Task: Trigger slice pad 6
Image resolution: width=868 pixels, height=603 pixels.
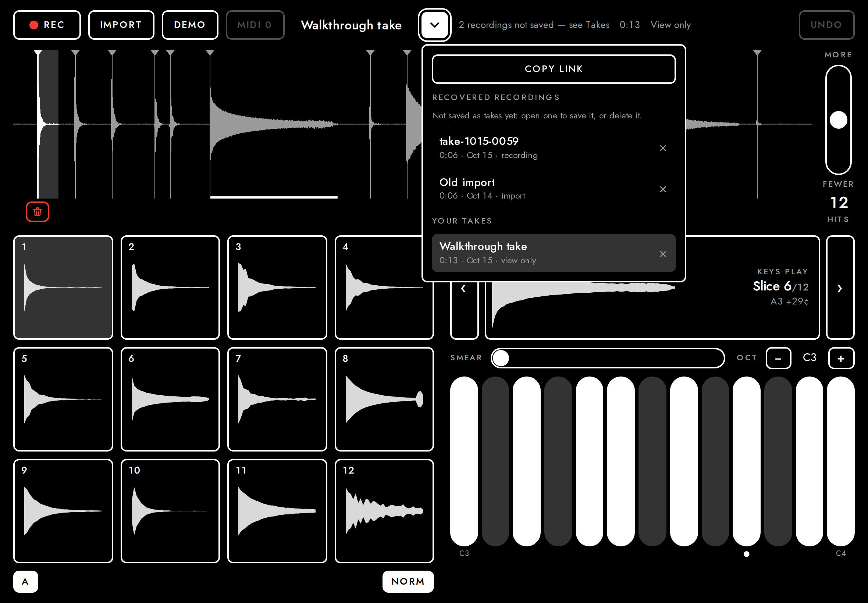Action: tap(170, 399)
